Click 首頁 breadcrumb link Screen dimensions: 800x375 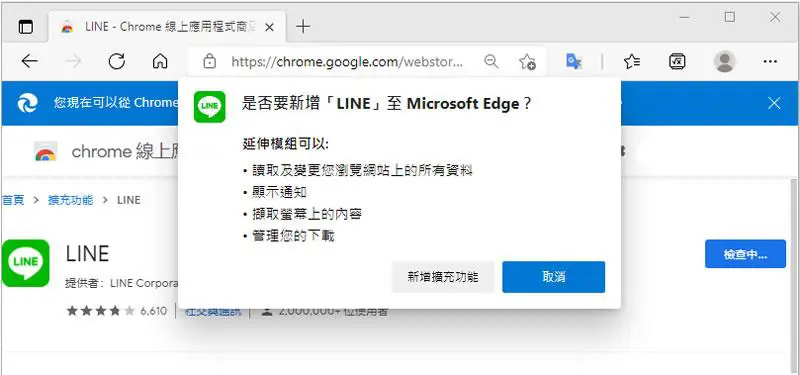[12, 200]
